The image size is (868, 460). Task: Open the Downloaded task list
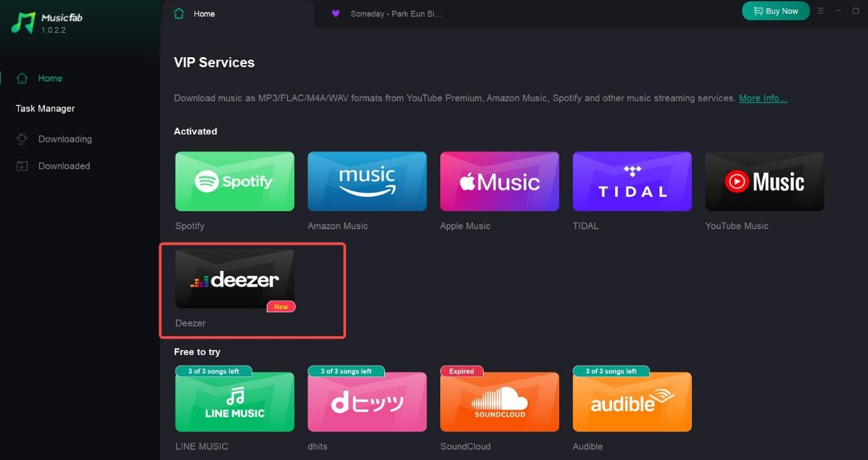[64, 166]
